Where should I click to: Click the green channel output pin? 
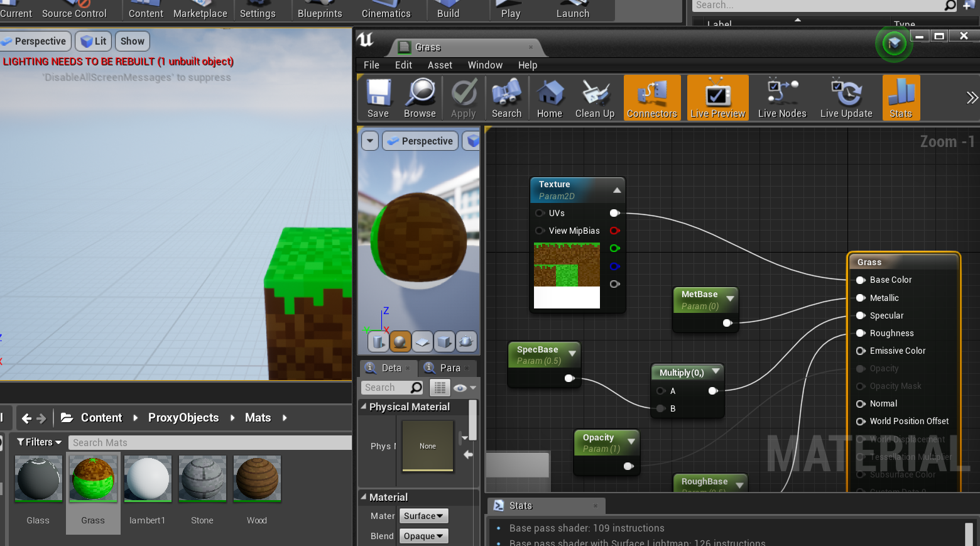click(614, 248)
